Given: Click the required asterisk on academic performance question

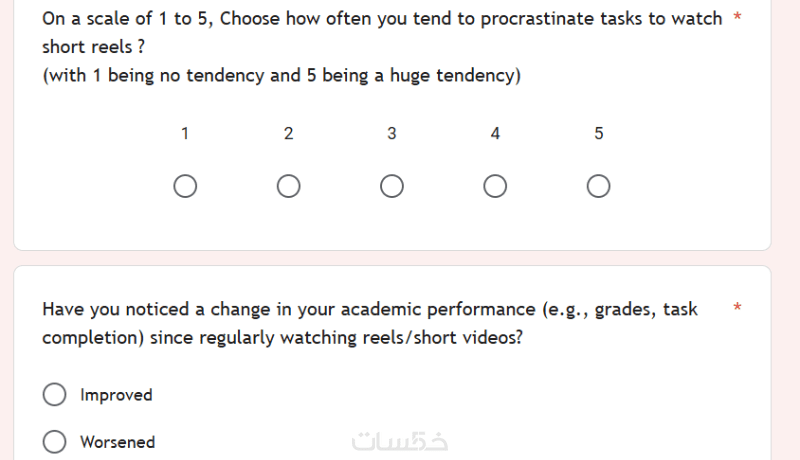Looking at the screenshot, I should coord(737,308).
